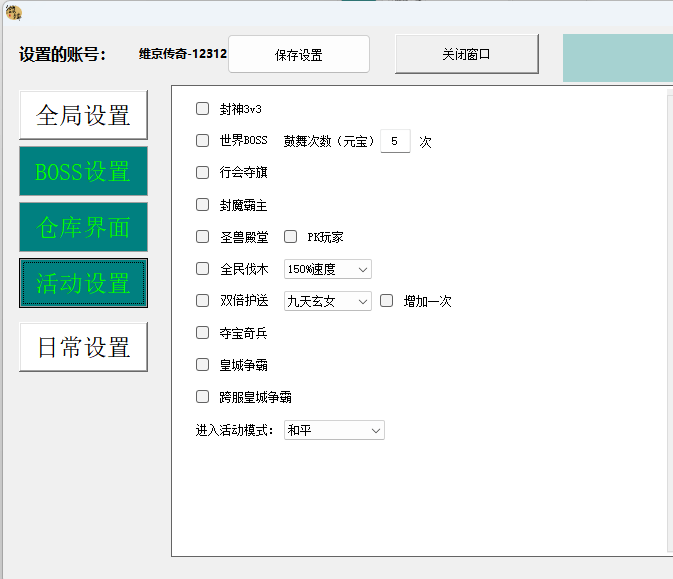Click the 关闭窗口 button
This screenshot has height=579, width=673.
(x=467, y=54)
